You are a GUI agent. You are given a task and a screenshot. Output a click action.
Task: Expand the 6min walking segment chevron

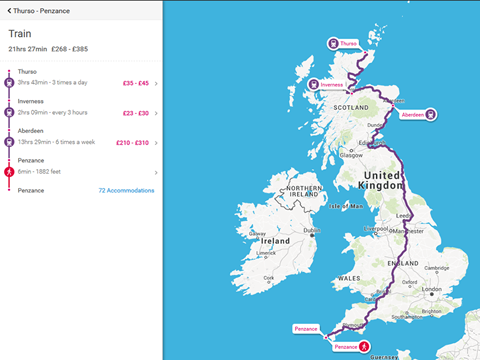[156, 173]
